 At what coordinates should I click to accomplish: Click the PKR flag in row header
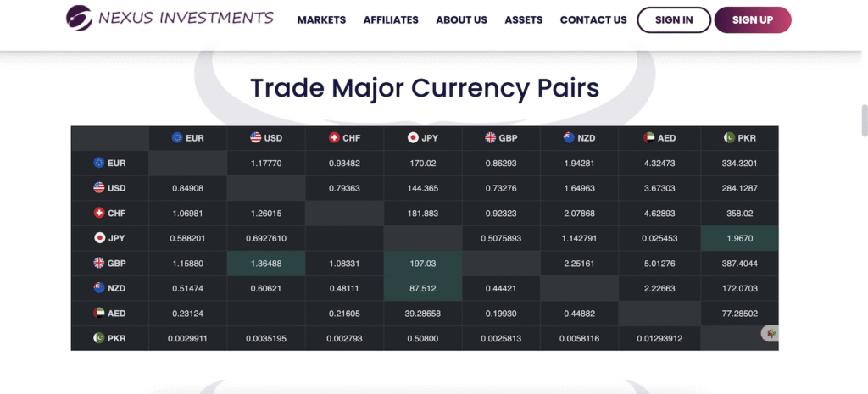[100, 338]
